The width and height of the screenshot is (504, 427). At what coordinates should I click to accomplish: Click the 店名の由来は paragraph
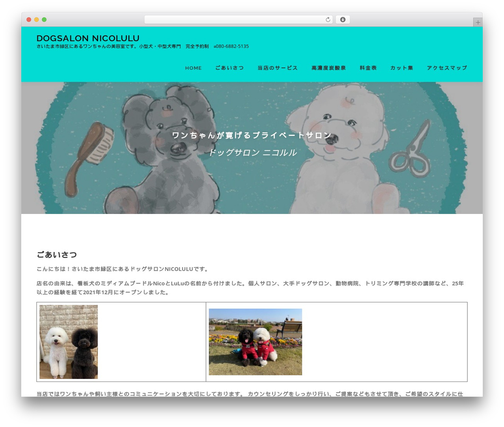250,288
